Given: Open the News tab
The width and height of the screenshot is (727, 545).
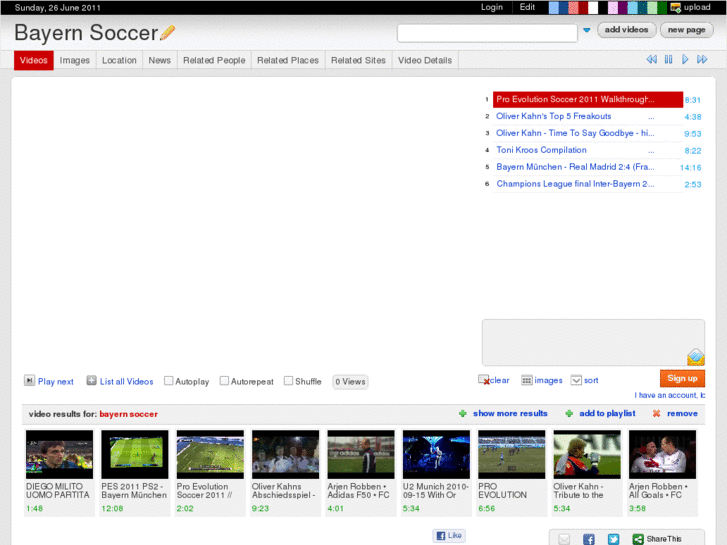Looking at the screenshot, I should click(159, 60).
